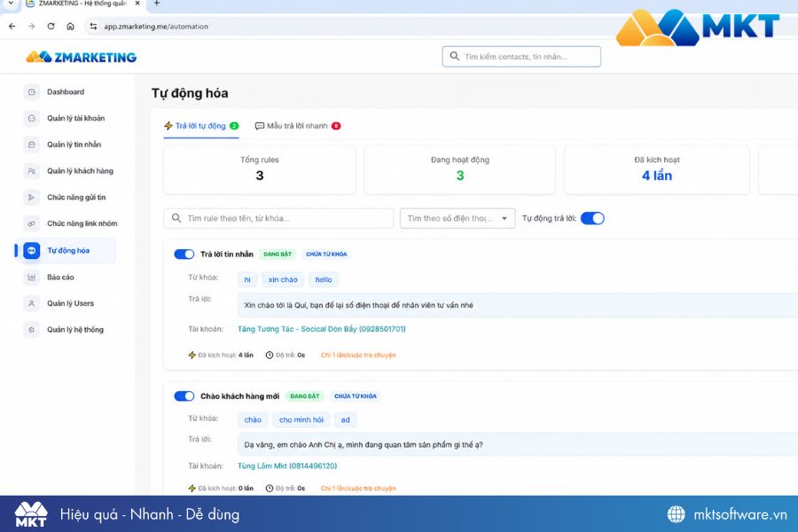The width and height of the screenshot is (798, 532).
Task: Click the browser reload icon
Action: click(51, 26)
